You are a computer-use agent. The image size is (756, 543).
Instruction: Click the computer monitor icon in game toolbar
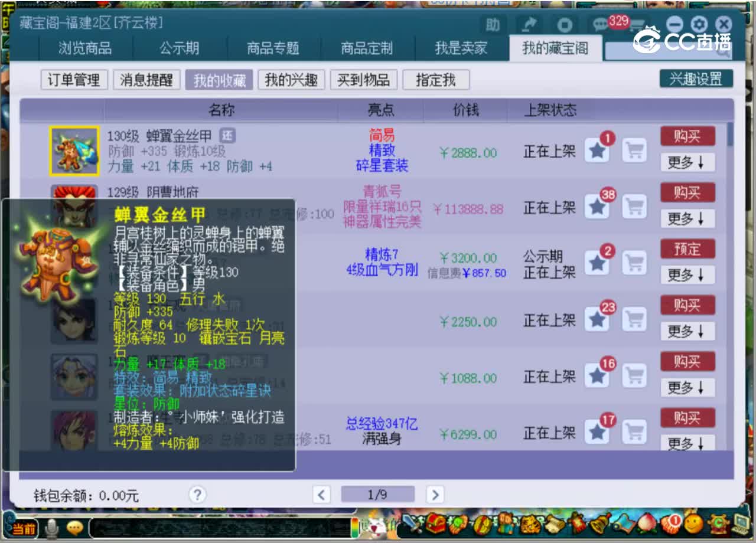click(741, 523)
